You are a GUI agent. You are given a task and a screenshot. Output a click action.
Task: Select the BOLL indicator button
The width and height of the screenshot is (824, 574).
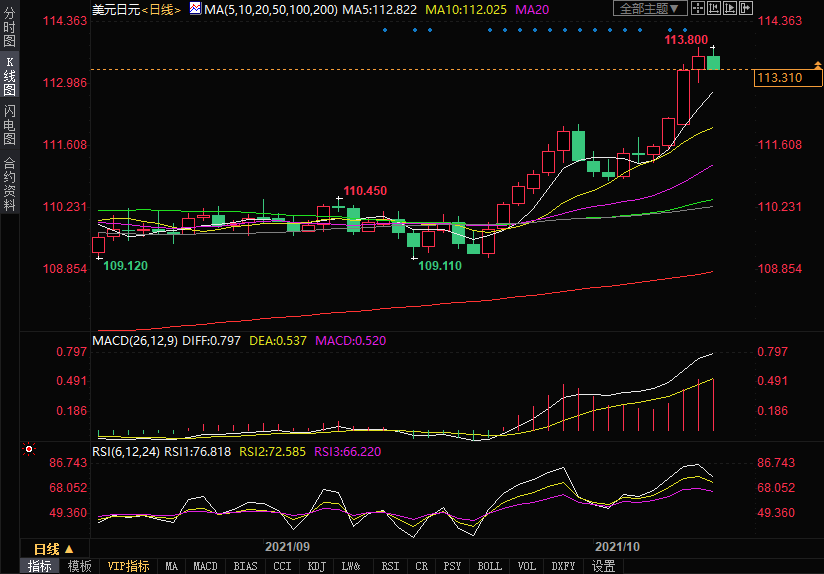pyautogui.click(x=489, y=566)
